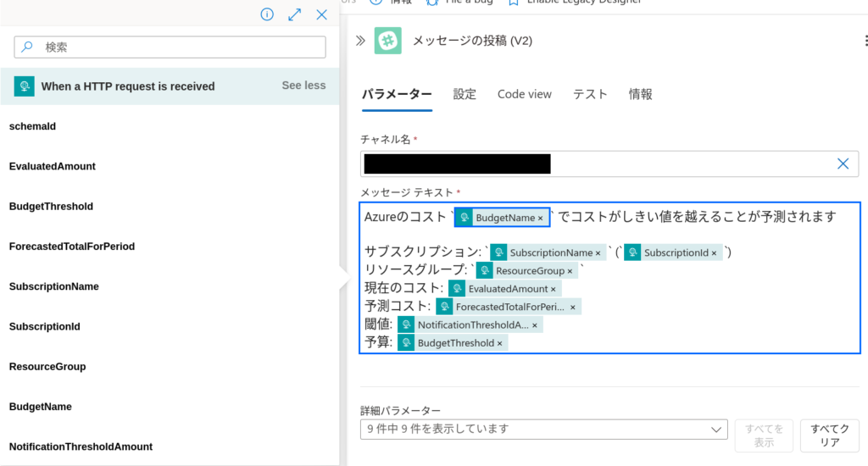Click the EvaluatedAmount token icon in message
Viewport: 868px width, 466px height.
point(457,288)
